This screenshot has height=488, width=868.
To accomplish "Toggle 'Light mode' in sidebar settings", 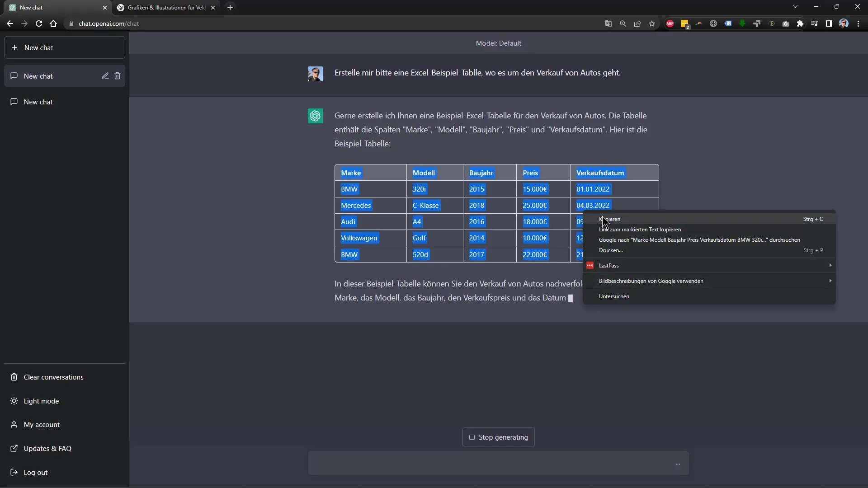I will 41,400.
